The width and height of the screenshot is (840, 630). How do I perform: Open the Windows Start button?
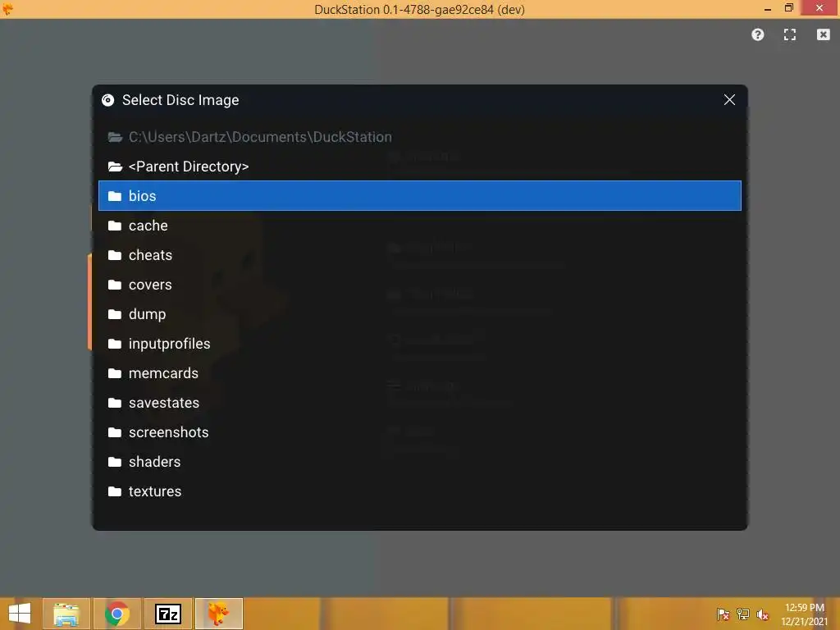(20, 614)
